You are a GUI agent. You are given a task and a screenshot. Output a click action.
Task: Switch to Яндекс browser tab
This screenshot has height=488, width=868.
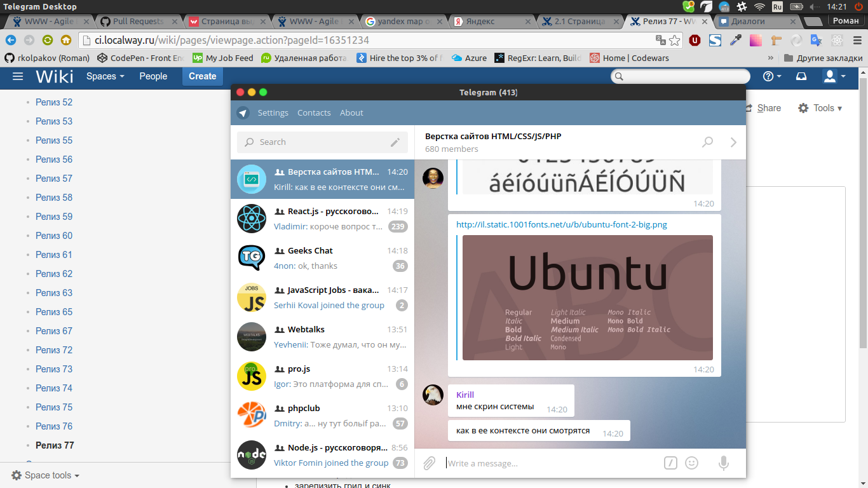[491, 22]
